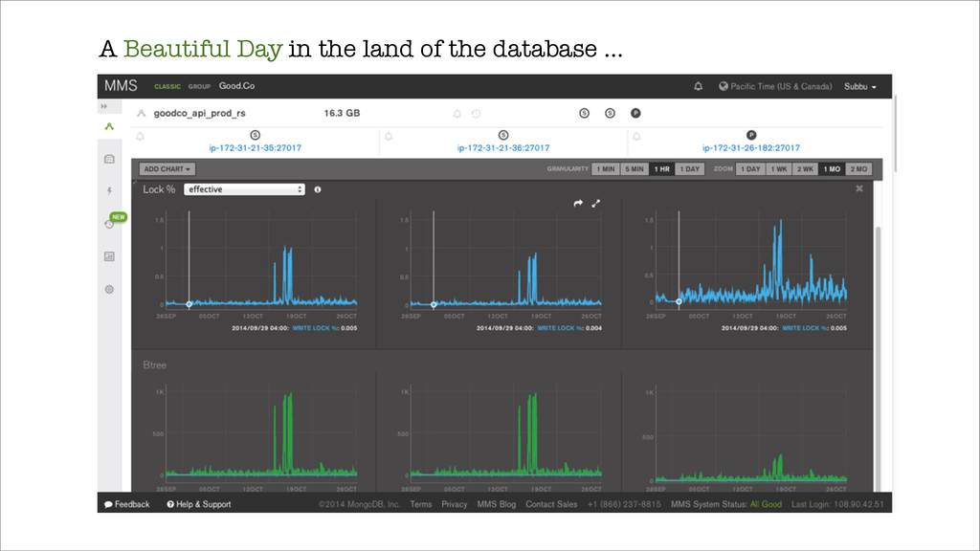The height and width of the screenshot is (551, 980).
Task: Click replica set history clock icon
Action: [x=476, y=114]
